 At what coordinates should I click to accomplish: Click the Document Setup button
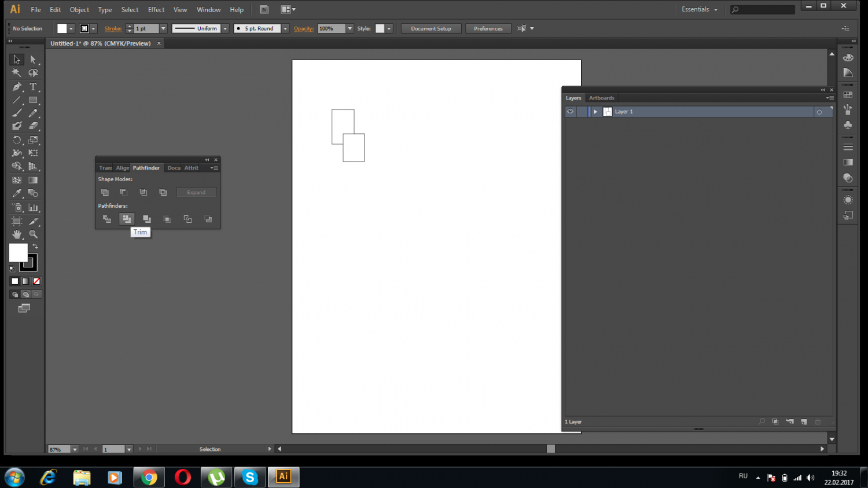pos(431,28)
